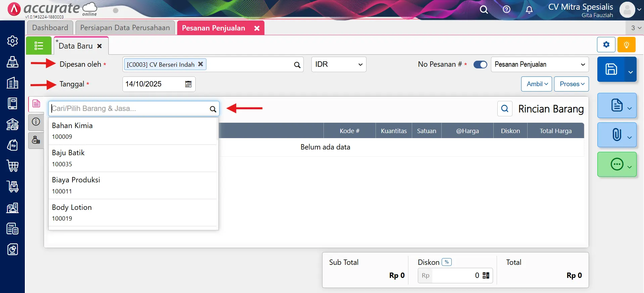This screenshot has width=644, height=293.
Task: Close the Pesanan Penjualan tab
Action: [x=257, y=28]
